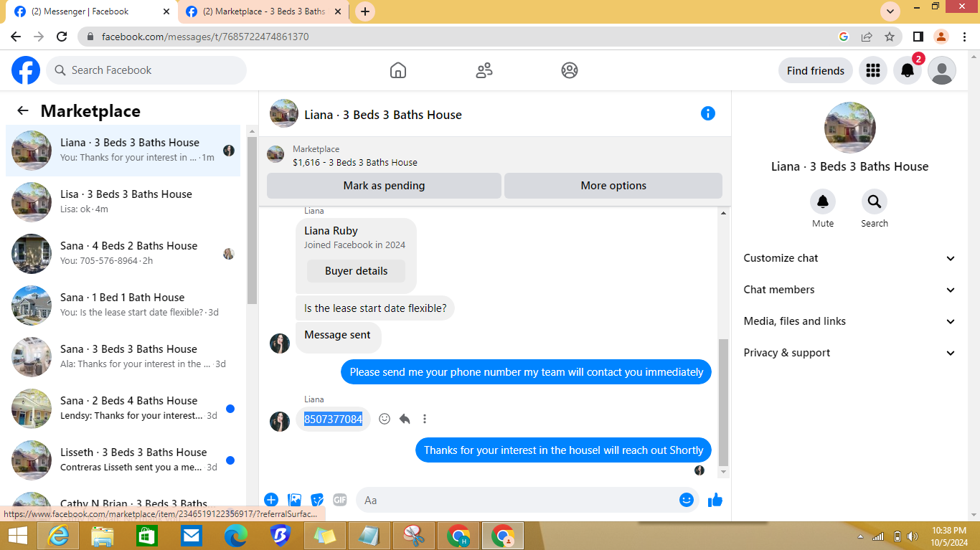Choose a GIF in the composer
980x550 pixels.
click(340, 500)
